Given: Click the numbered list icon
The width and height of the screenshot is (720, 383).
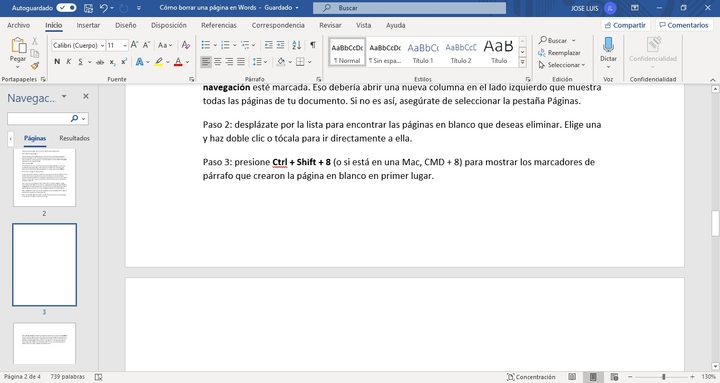Looking at the screenshot, I should click(x=225, y=45).
